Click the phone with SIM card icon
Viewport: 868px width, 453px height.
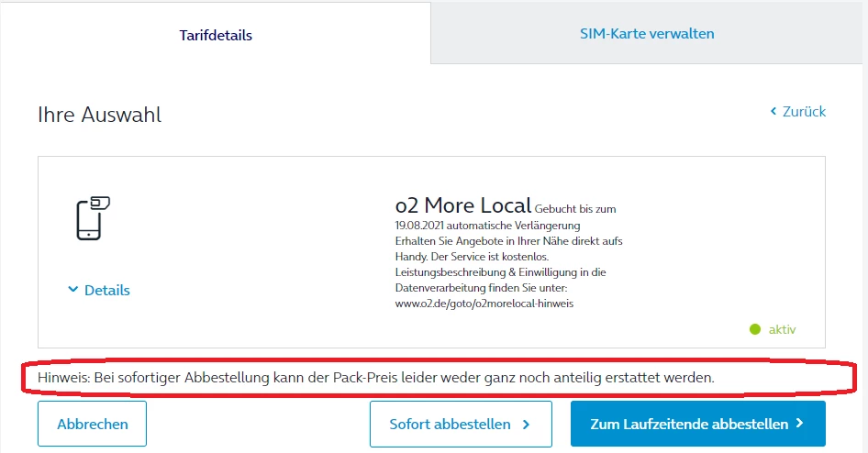(93, 218)
